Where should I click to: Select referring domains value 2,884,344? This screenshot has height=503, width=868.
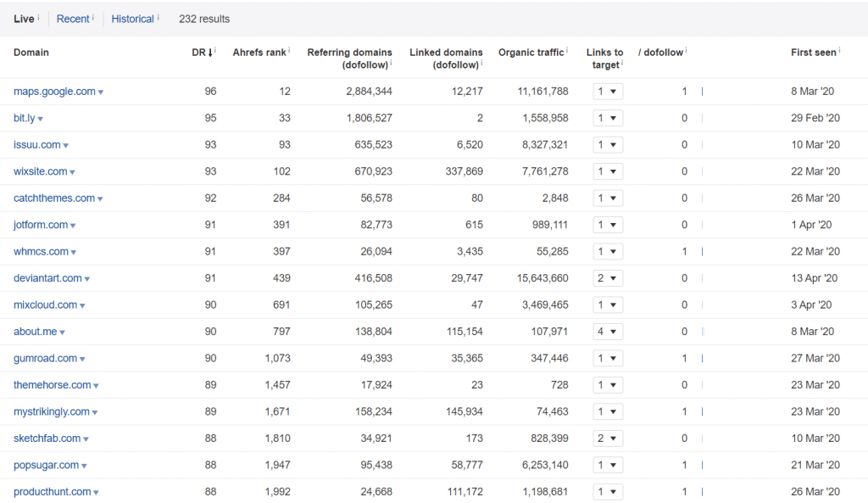369,92
